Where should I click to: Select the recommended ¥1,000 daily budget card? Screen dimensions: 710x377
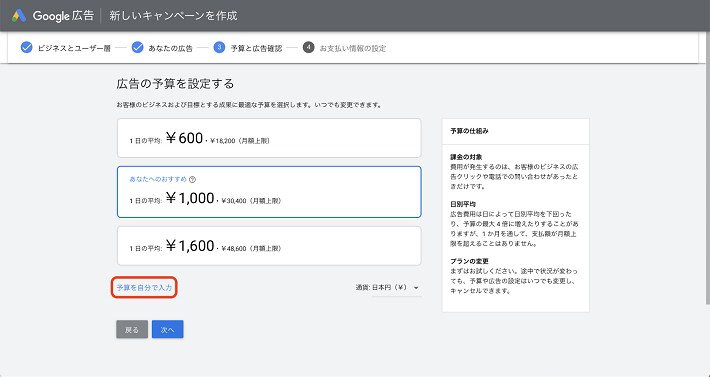[x=269, y=192]
